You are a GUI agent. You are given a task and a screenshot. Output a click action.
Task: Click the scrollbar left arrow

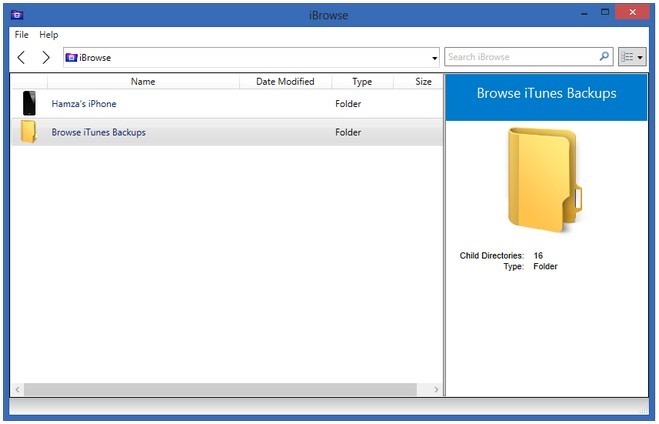[17, 390]
